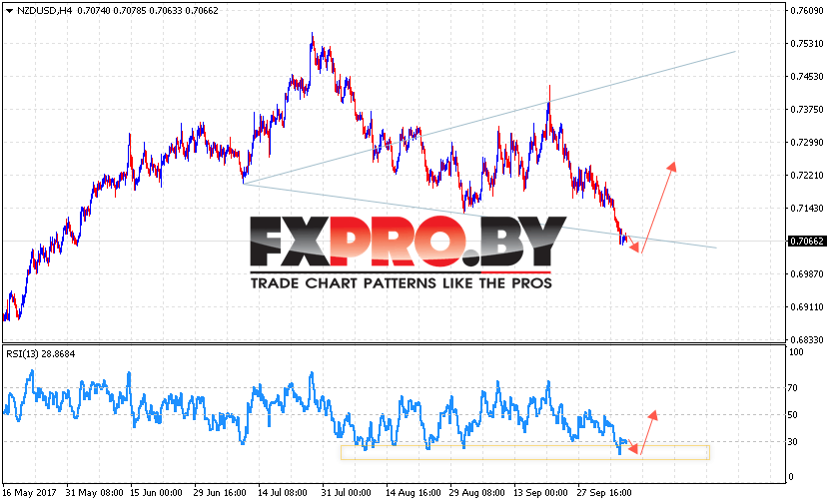The height and width of the screenshot is (504, 828).
Task: Select the RSI 70 level label
Action: point(793,388)
